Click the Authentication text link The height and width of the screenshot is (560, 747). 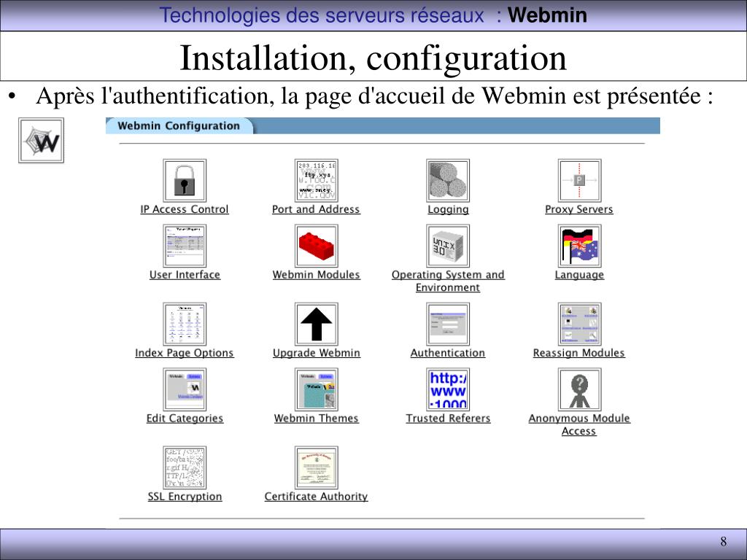[x=448, y=353]
